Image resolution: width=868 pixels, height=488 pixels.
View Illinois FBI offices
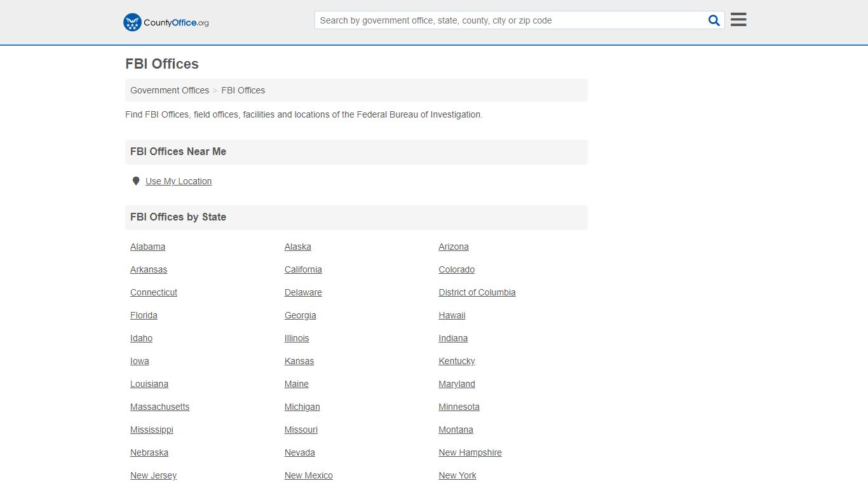point(297,338)
